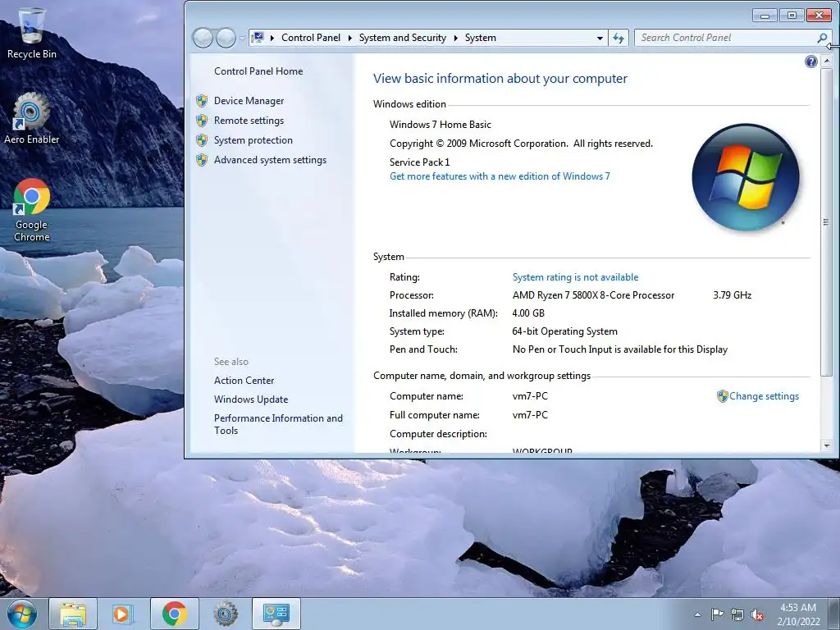
Task: Click the 64-bit Operating System text
Action: click(564, 331)
